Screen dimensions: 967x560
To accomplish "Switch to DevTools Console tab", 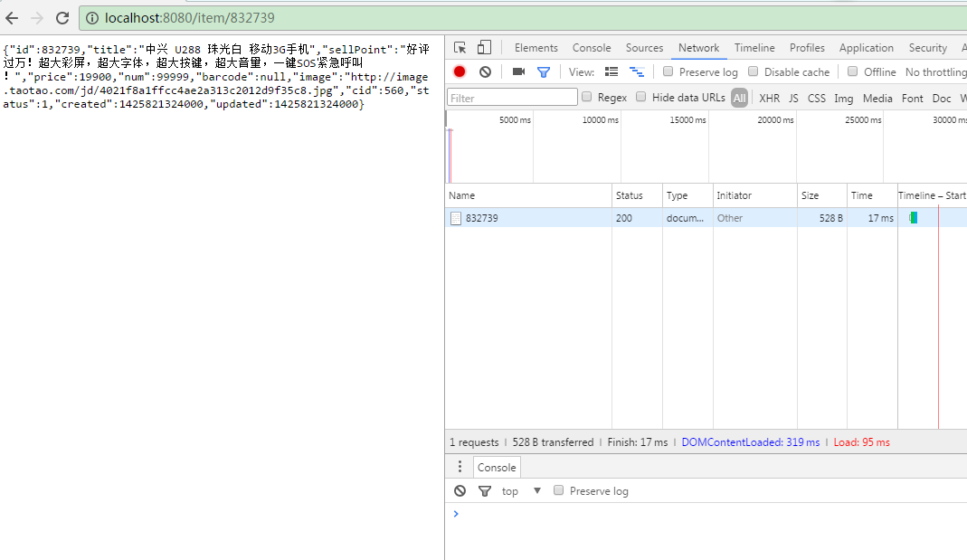I will [x=592, y=47].
